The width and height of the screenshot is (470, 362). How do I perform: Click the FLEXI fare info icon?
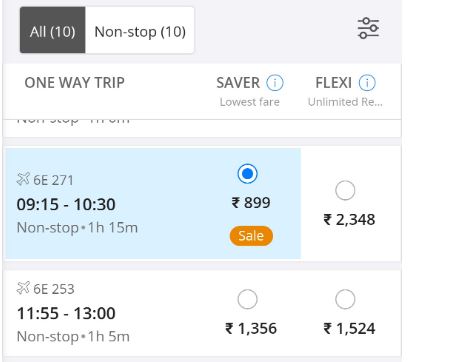tap(367, 83)
